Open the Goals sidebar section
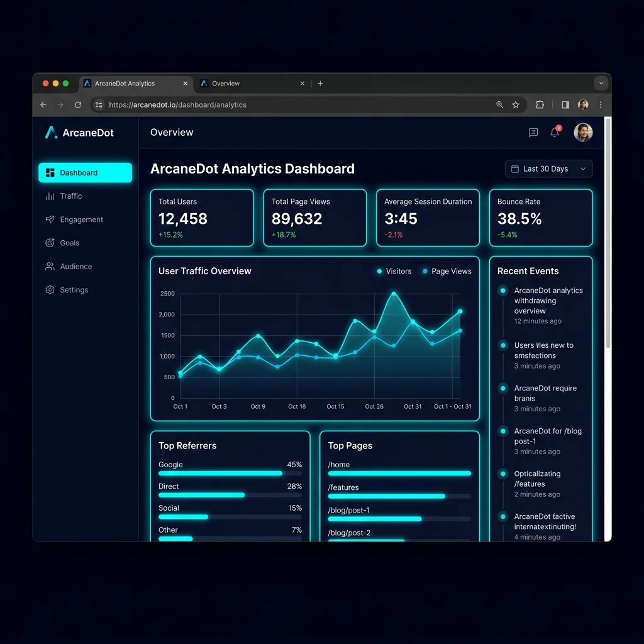The image size is (644, 644). pos(86,243)
